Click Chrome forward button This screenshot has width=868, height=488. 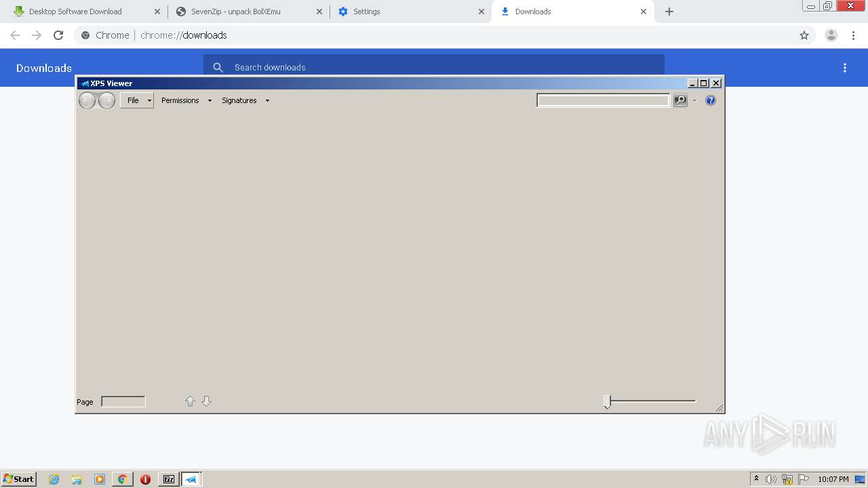tap(37, 35)
